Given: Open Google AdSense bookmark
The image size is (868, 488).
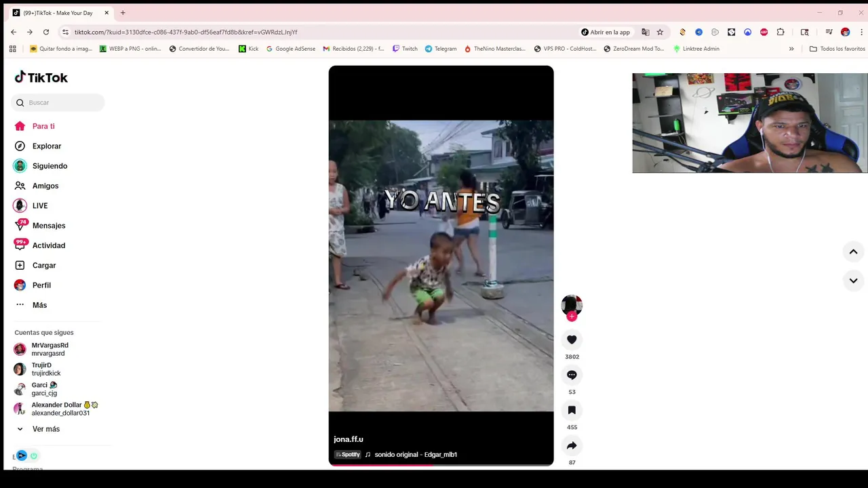Looking at the screenshot, I should pyautogui.click(x=291, y=49).
